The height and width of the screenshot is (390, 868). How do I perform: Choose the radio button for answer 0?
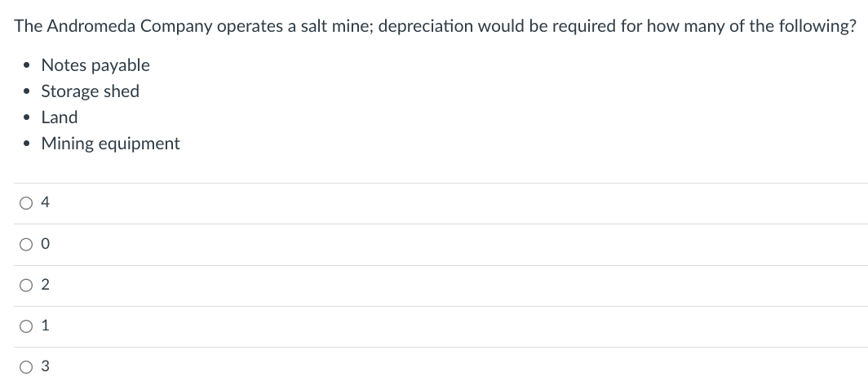[x=26, y=244]
